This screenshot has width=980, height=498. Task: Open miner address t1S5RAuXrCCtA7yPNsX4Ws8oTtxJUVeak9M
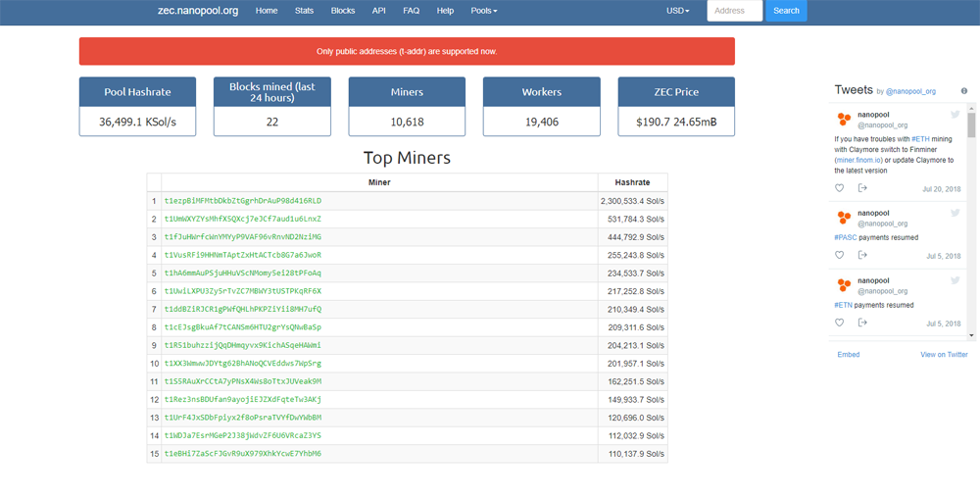[242, 381]
